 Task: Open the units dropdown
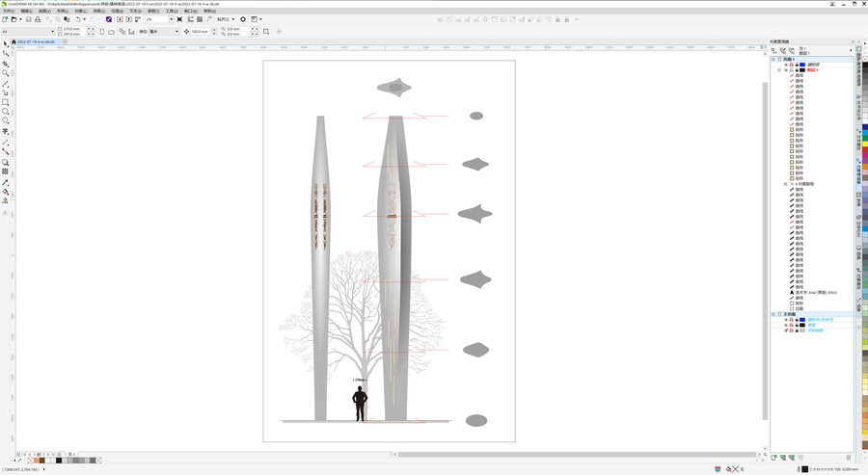[176, 32]
